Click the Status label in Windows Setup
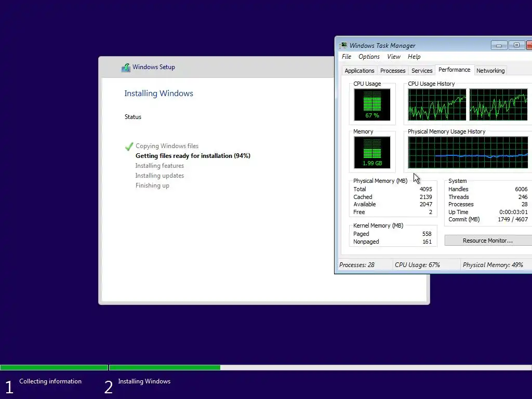This screenshot has width=532, height=399. [x=132, y=117]
